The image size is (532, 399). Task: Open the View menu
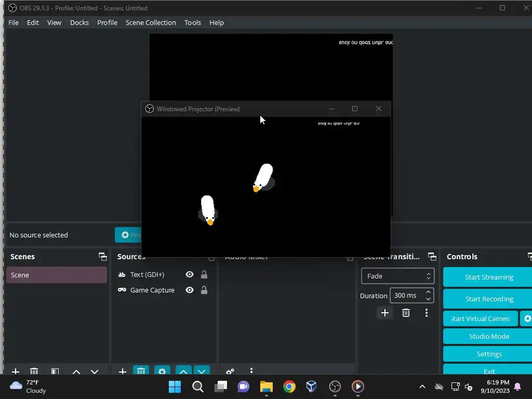tap(54, 22)
